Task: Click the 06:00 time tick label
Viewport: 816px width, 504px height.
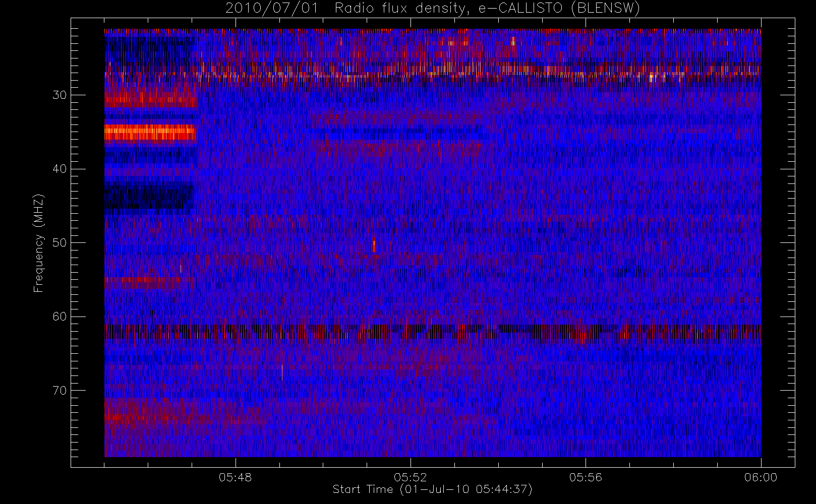Action: click(761, 477)
